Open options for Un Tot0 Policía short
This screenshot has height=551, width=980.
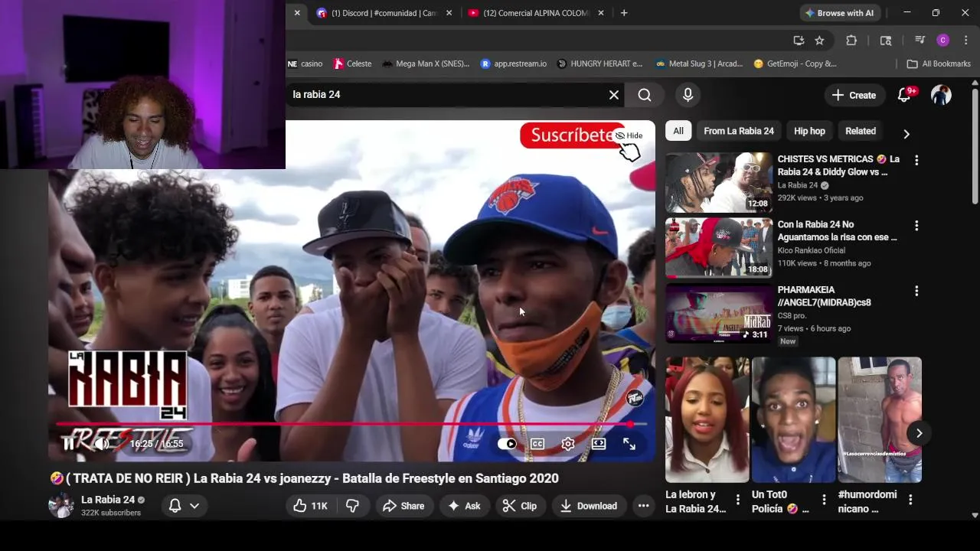tap(824, 500)
